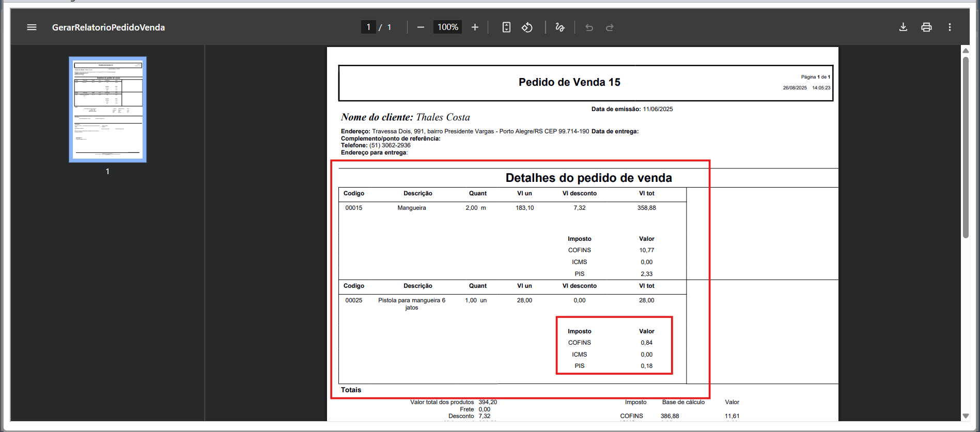Click the 100% zoom level field

click(x=448, y=27)
